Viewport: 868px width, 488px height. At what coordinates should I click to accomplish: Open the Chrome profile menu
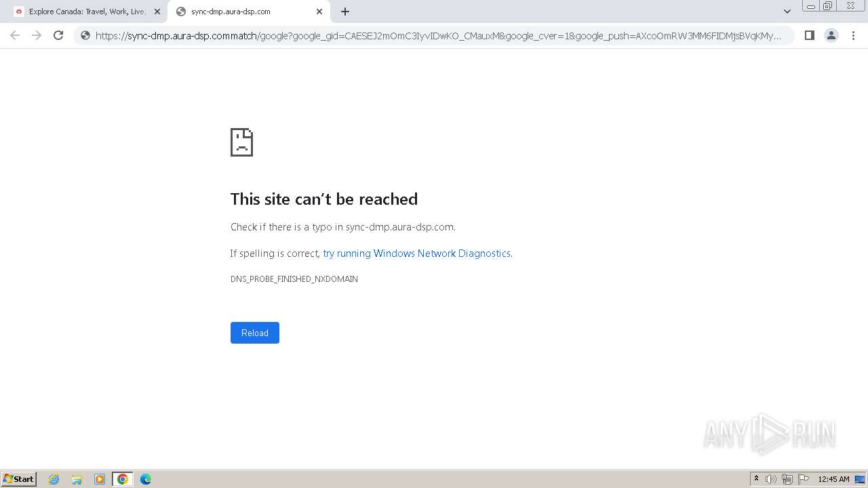coord(831,35)
